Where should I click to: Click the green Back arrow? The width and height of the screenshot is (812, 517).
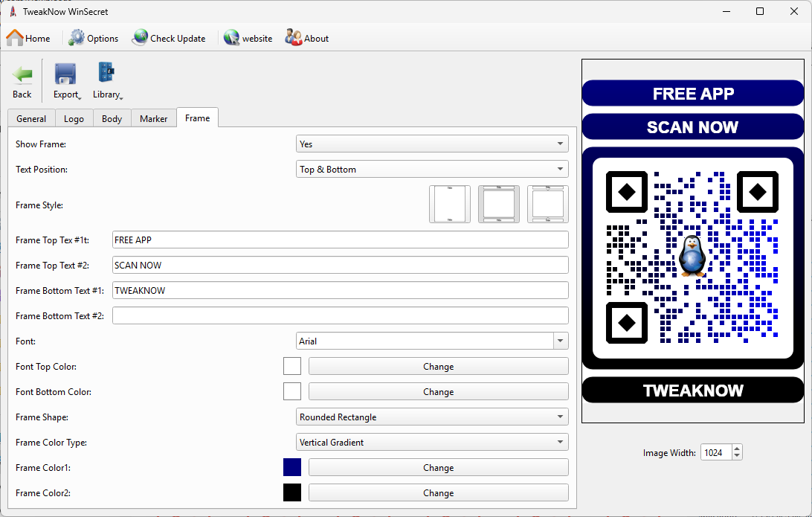click(x=22, y=75)
